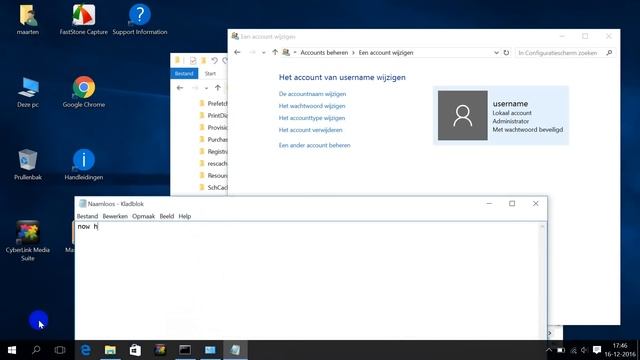The width and height of the screenshot is (640, 360).
Task: Click undo icon in Explorer quick toolbar
Action: 214,60
